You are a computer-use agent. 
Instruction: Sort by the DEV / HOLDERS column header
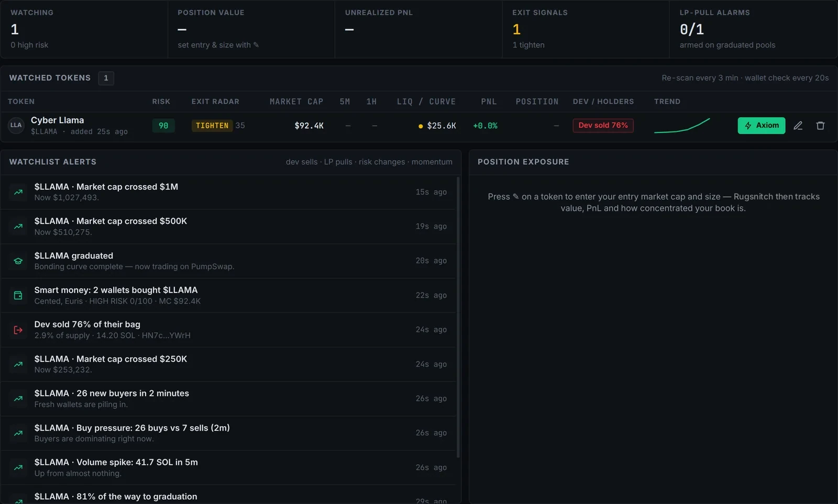[x=603, y=102]
